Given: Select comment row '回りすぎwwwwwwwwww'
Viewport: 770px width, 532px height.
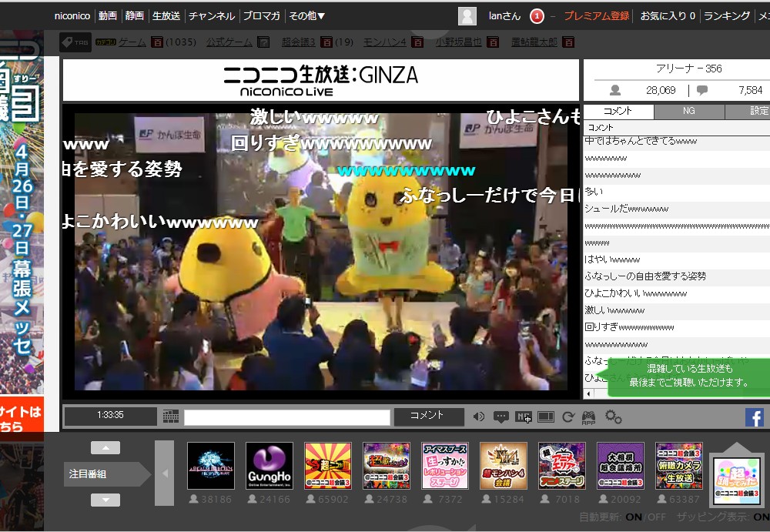Looking at the screenshot, I should [x=677, y=328].
